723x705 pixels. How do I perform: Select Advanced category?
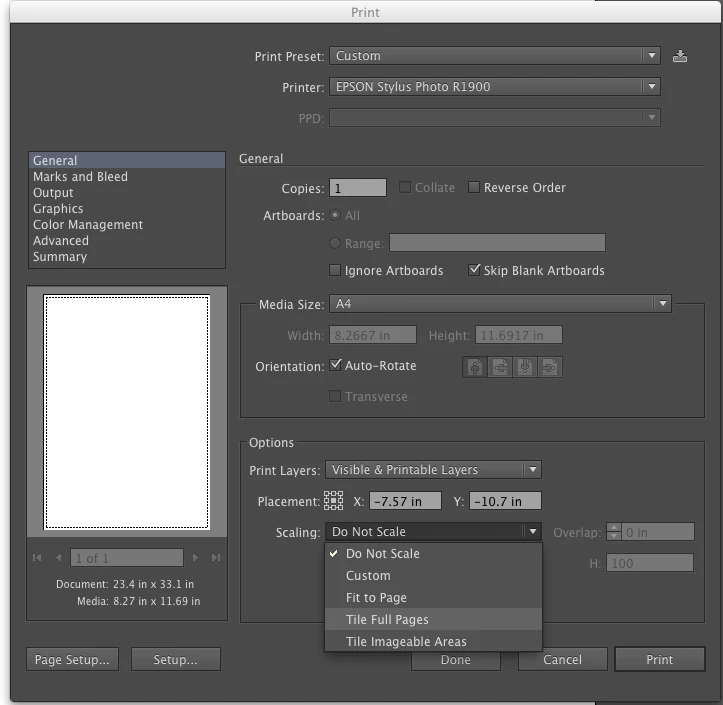pyautogui.click(x=127, y=241)
